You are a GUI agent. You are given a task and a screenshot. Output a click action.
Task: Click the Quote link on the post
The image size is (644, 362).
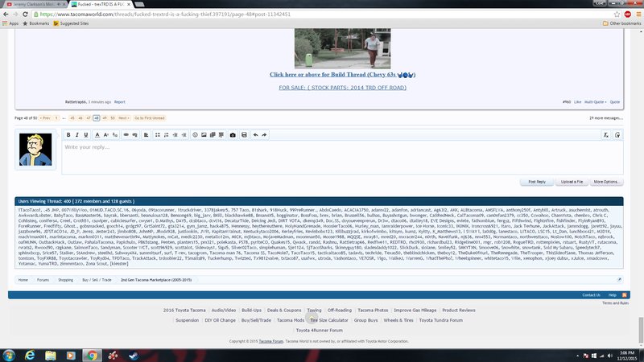pyautogui.click(x=615, y=102)
